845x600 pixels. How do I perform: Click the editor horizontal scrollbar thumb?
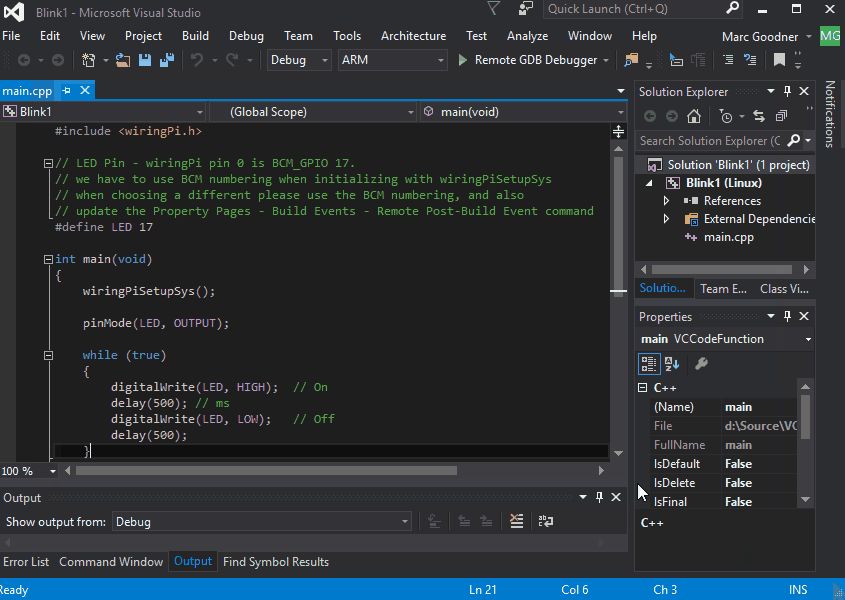coord(266,471)
